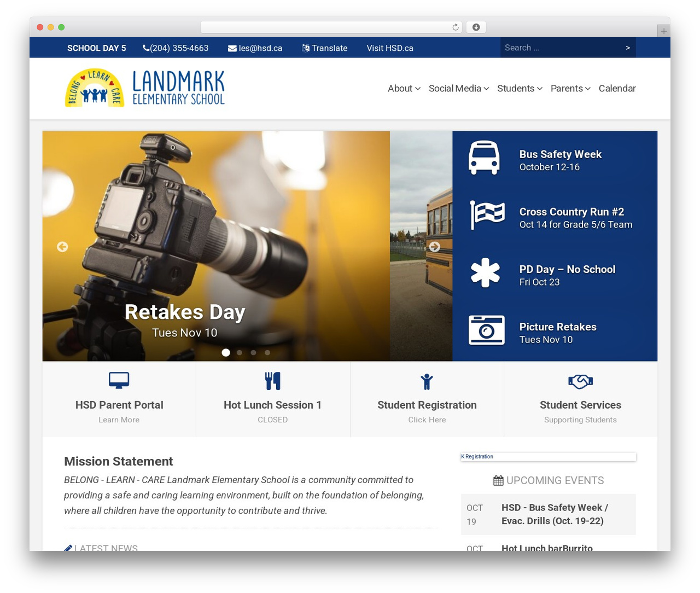Submit search with the > arrow button
The height and width of the screenshot is (593, 700).
coord(628,48)
